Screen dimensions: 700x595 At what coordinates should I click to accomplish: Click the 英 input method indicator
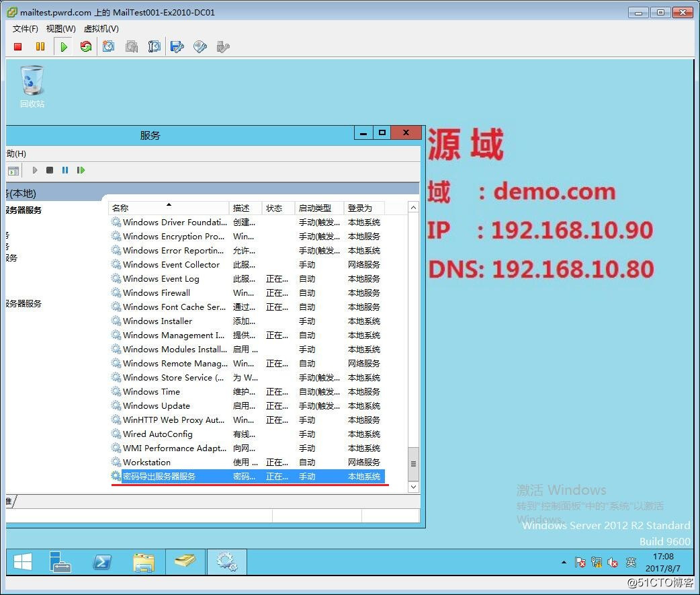coord(631,562)
